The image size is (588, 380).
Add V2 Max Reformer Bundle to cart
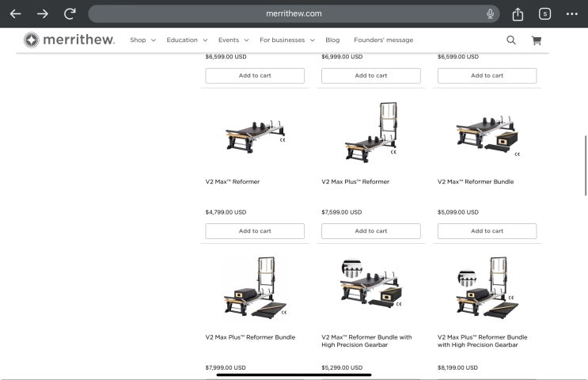click(487, 231)
